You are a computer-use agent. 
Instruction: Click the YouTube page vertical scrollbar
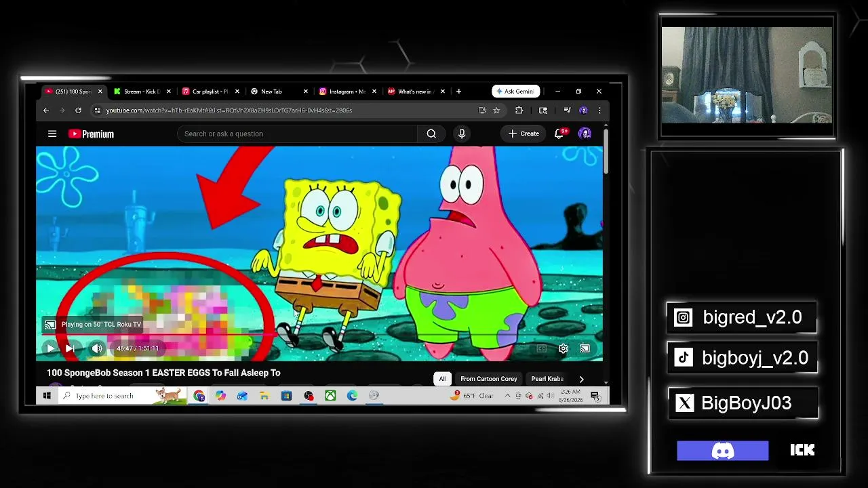tap(606, 152)
